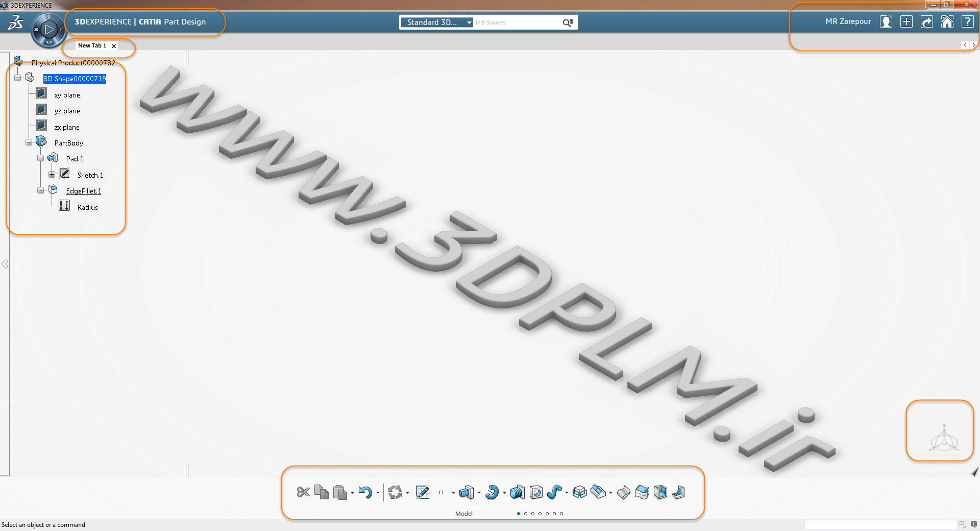Switch to second toolbar page dot
Viewport: 980px width, 531px height.
526,514
